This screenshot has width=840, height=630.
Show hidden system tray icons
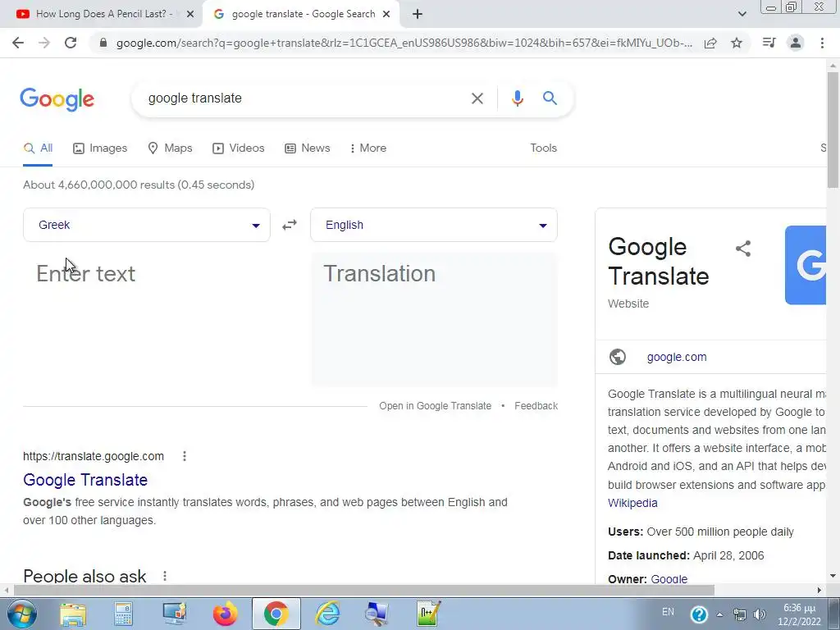(719, 614)
